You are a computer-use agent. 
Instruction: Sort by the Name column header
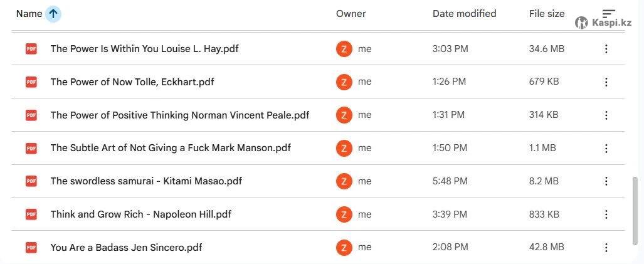(29, 14)
